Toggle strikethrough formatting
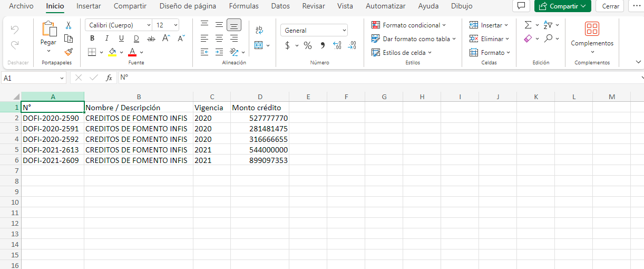The image size is (644, 269). click(x=151, y=39)
